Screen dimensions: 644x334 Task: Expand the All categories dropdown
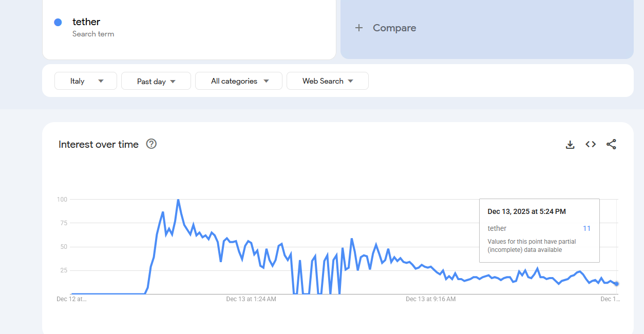tap(239, 81)
